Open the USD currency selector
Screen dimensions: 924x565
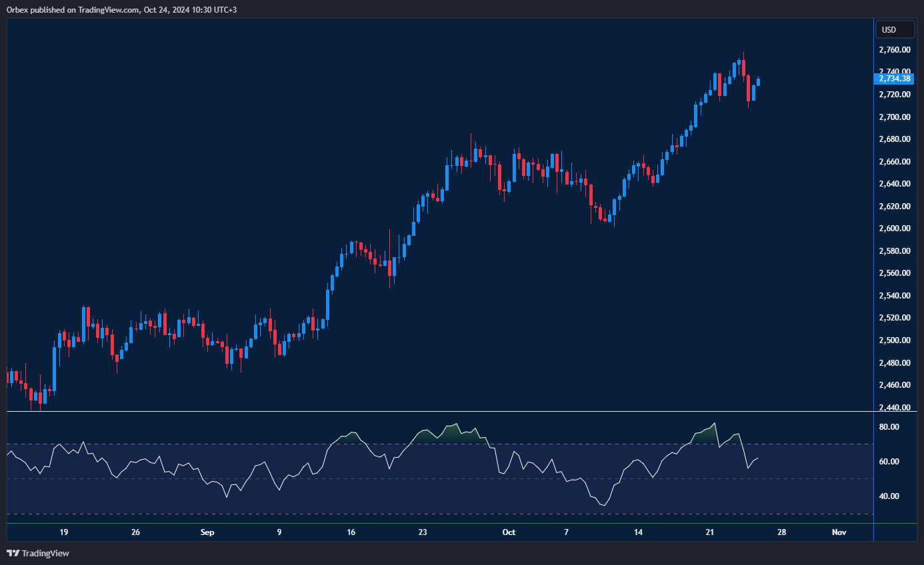(x=889, y=29)
